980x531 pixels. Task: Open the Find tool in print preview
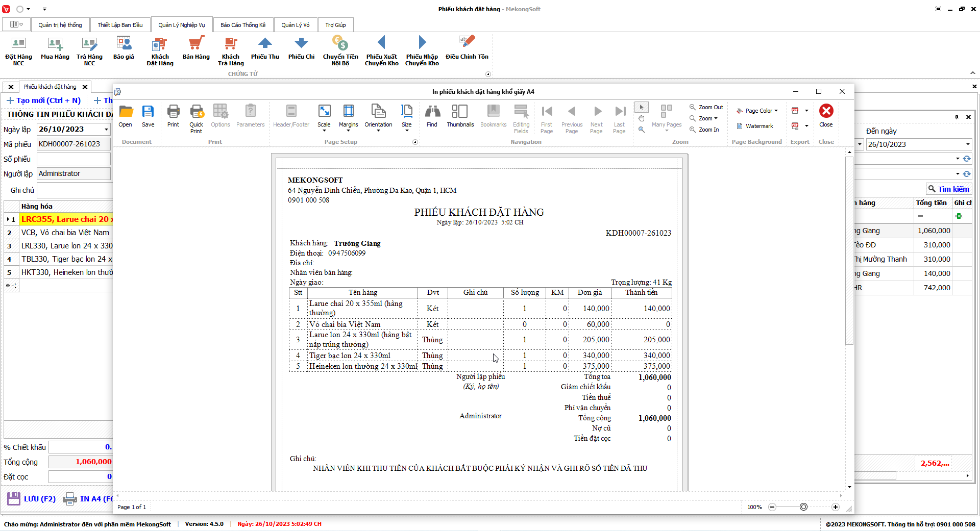(432, 116)
